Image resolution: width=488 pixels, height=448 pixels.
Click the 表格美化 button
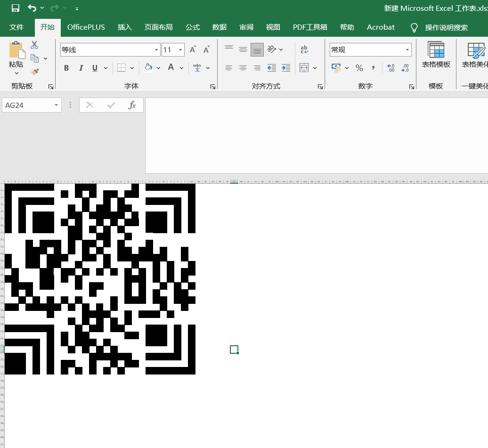click(x=474, y=55)
